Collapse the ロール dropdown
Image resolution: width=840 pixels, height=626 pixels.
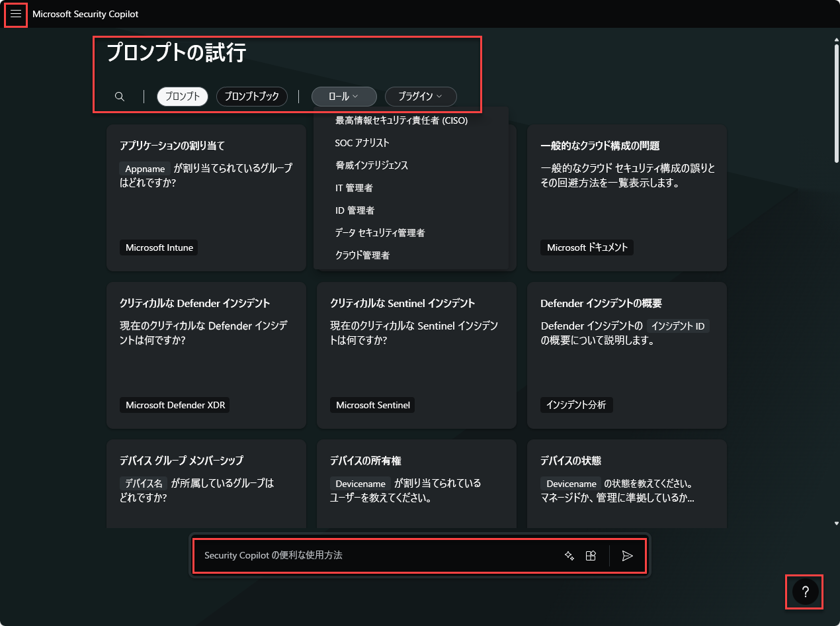coord(344,97)
